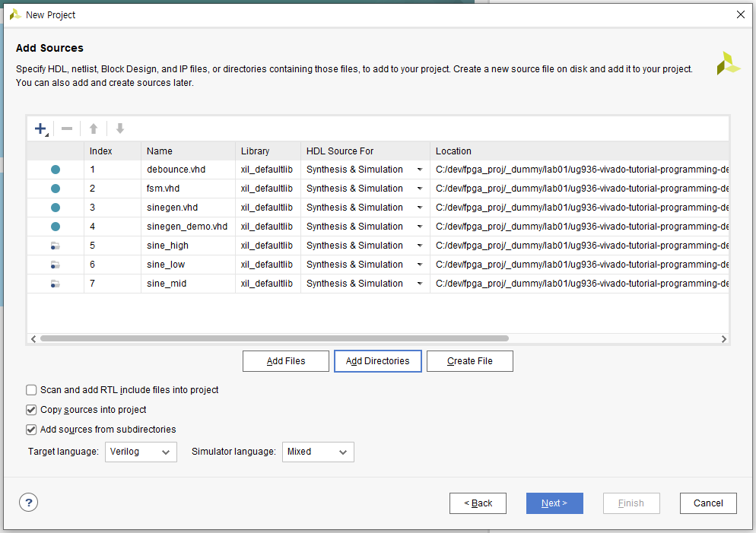Click the blue file icon for sinegen.vhd
The height and width of the screenshot is (533, 756).
tap(56, 208)
